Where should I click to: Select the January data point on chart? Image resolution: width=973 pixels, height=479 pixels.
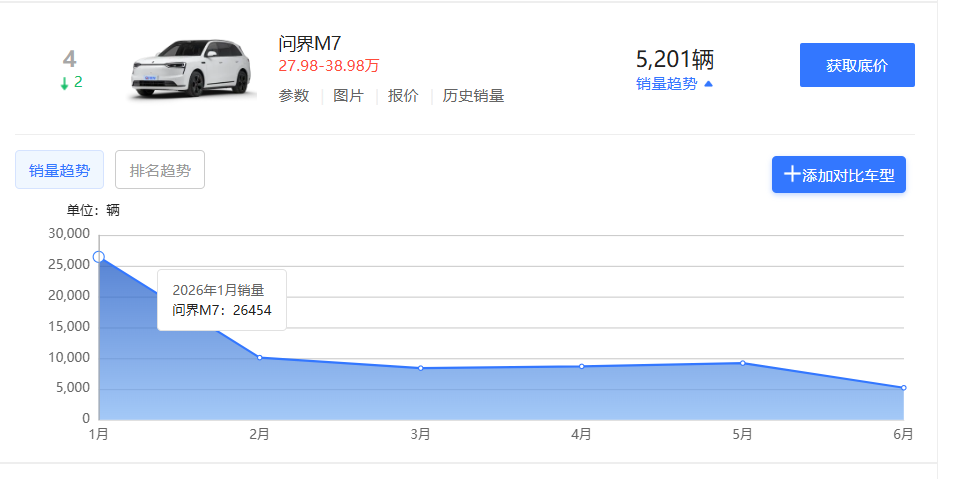(99, 257)
